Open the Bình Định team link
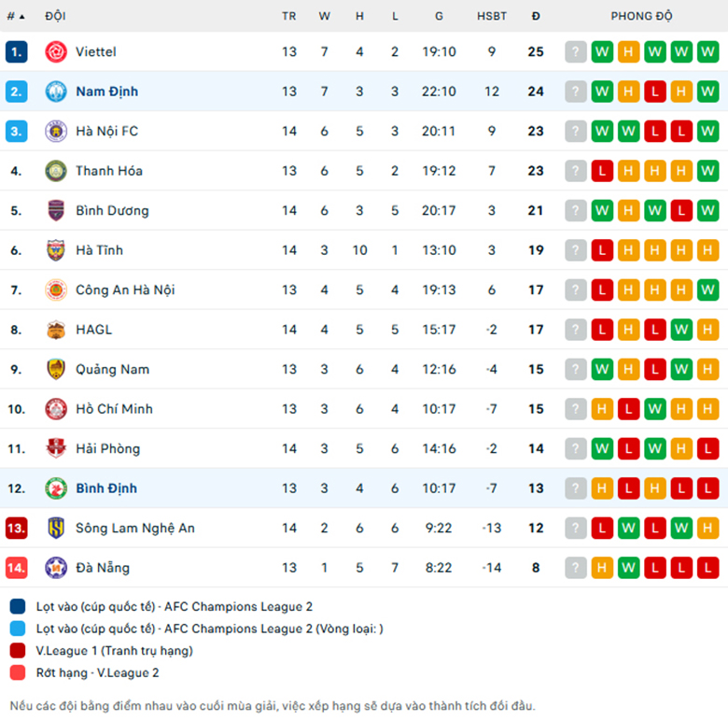Viewport: 728px width, 721px height. (106, 488)
